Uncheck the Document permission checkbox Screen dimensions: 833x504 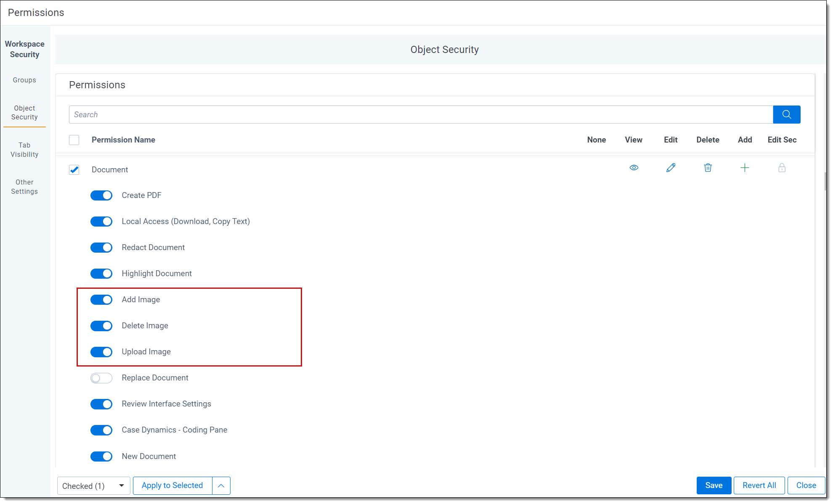tap(74, 169)
